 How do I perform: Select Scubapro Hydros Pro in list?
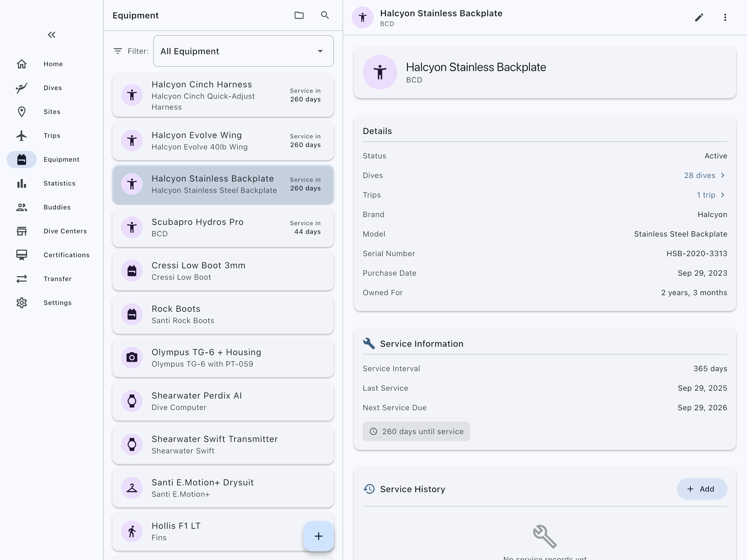[x=223, y=228]
